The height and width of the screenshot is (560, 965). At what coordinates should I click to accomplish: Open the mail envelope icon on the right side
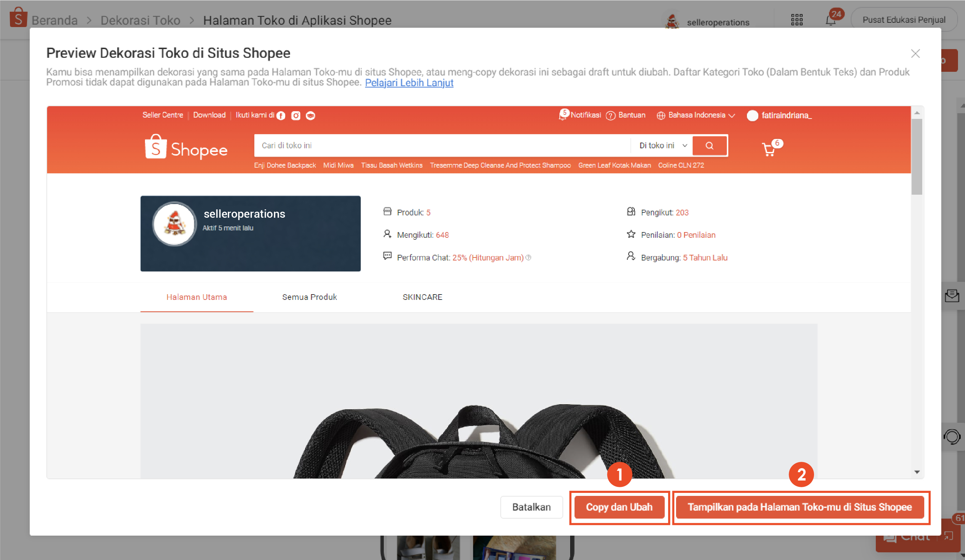point(953,296)
